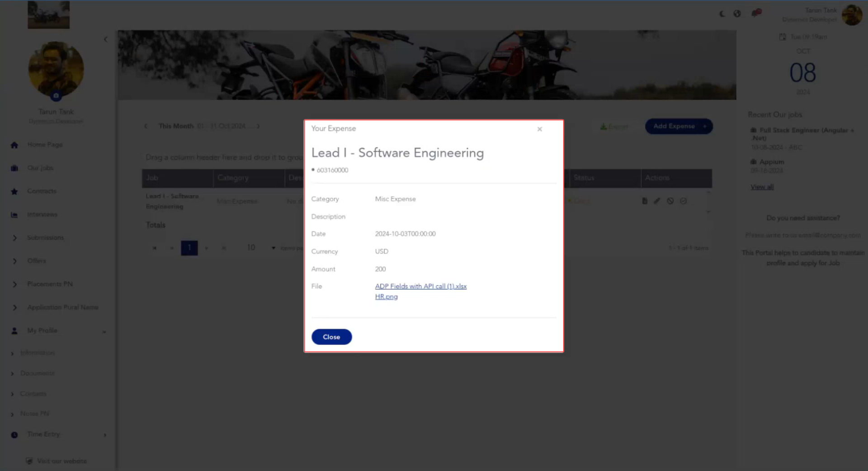Open the HR.png attachment link
The width and height of the screenshot is (868, 471).
click(386, 297)
